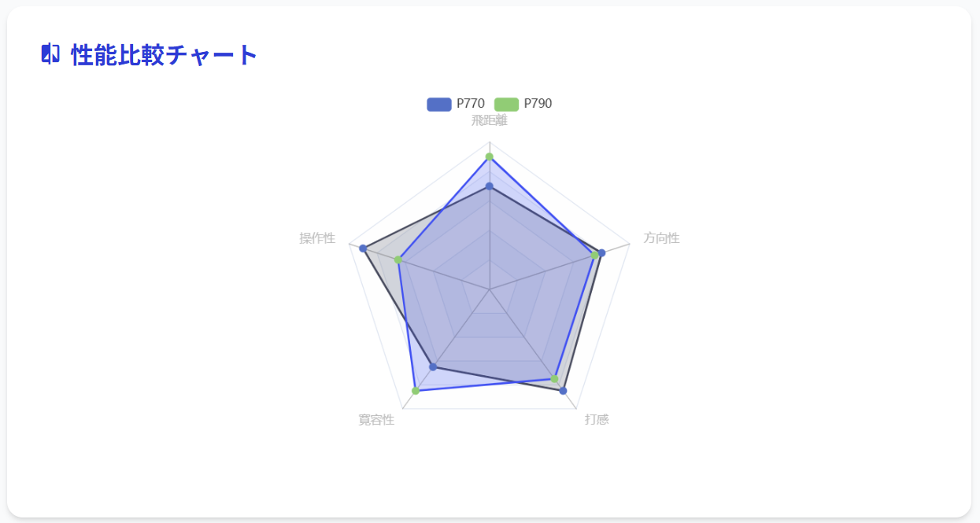Screen dimensions: 980x523
Task: Click the green P790 point on 操作性 axis
Action: [398, 260]
